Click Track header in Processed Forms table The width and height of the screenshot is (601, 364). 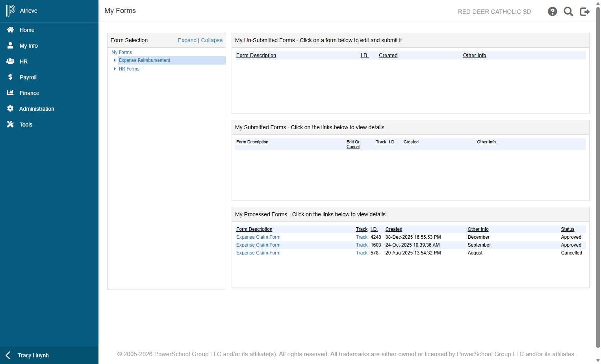coord(362,229)
